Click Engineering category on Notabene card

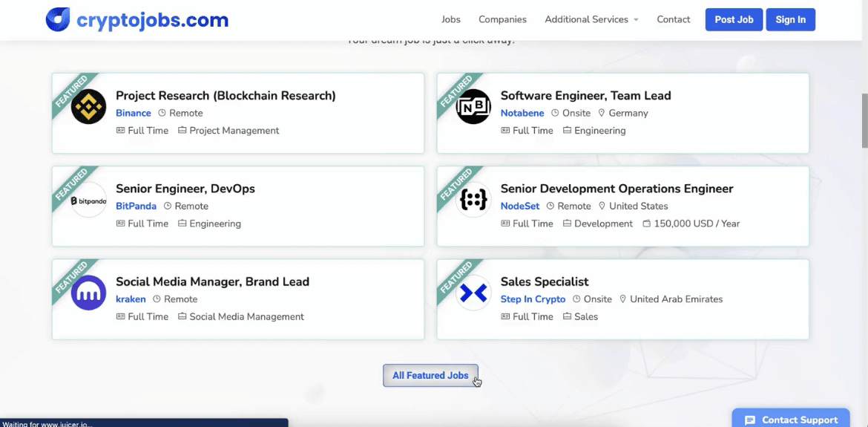[x=600, y=131]
